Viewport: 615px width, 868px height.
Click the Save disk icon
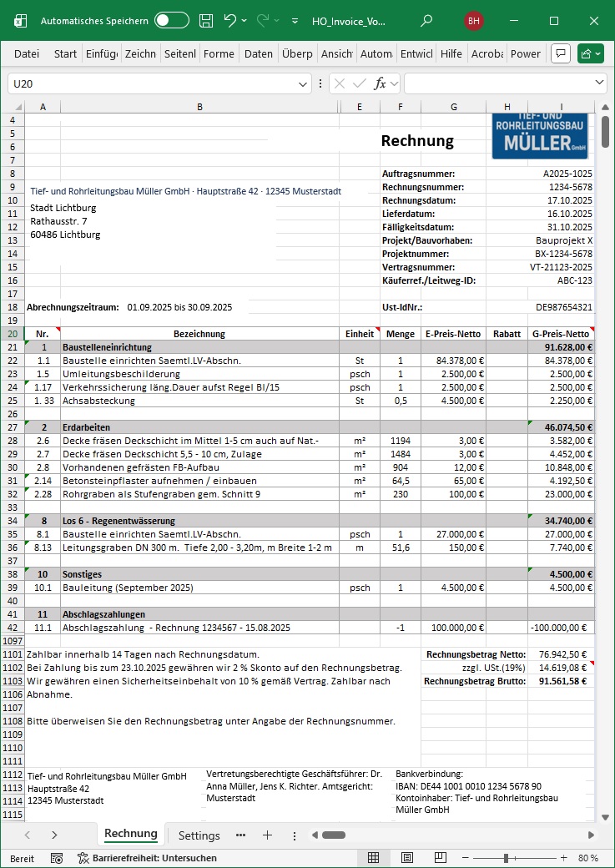206,21
